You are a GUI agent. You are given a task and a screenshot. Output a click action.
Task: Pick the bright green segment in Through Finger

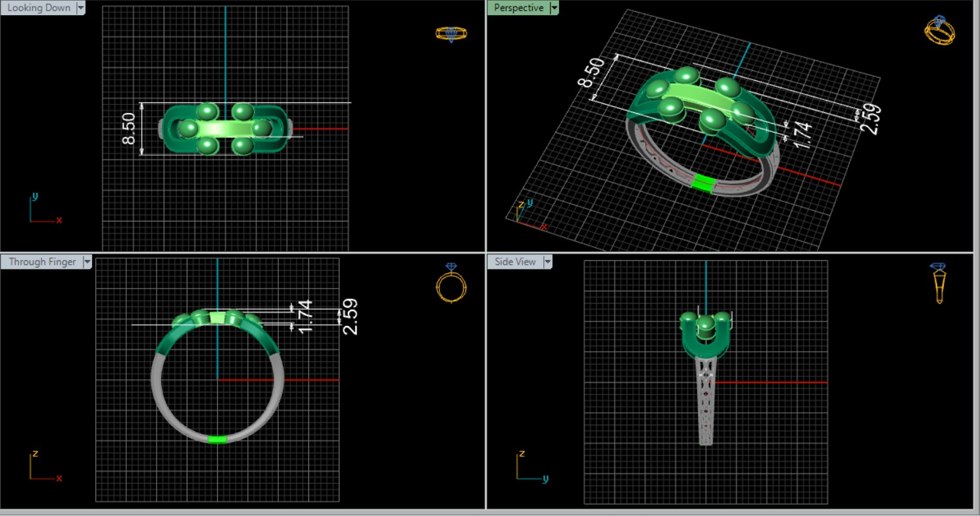(x=217, y=439)
